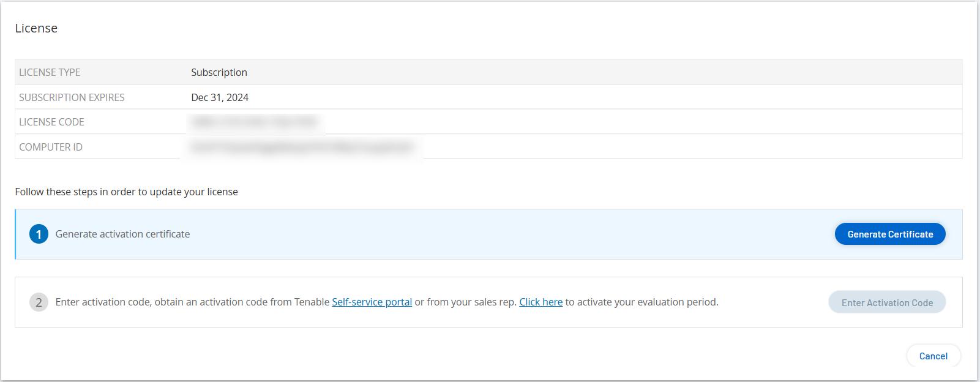The image size is (980, 382).
Task: Click the 'Generate activation certificate' step text
Action: (x=122, y=234)
